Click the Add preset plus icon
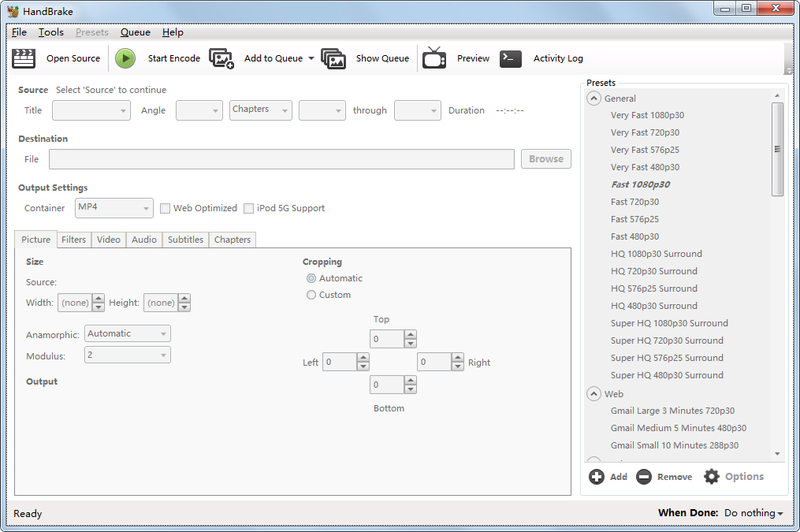Screen dimensions: 800x532 597,477
